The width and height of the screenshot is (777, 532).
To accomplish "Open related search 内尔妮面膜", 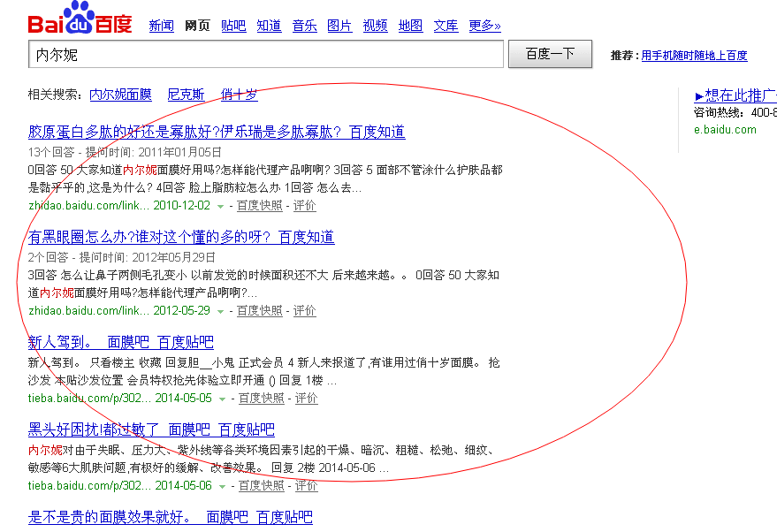I will coord(120,94).
